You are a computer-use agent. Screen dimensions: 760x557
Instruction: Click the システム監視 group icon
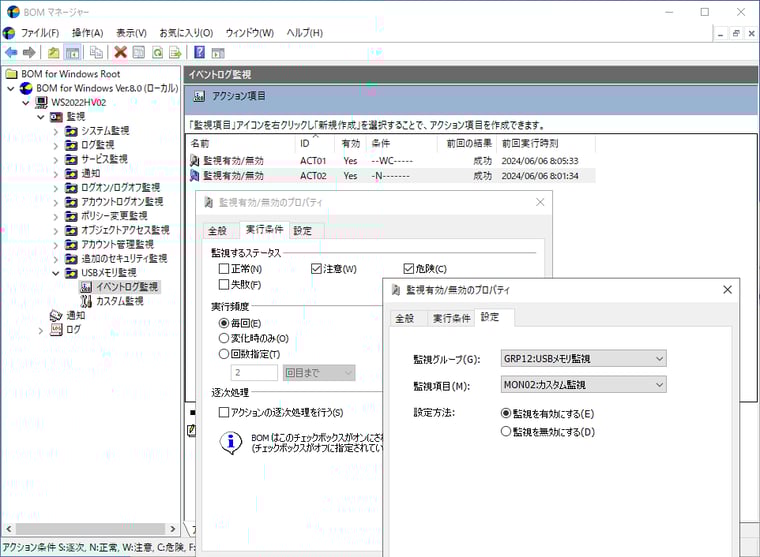click(x=71, y=131)
